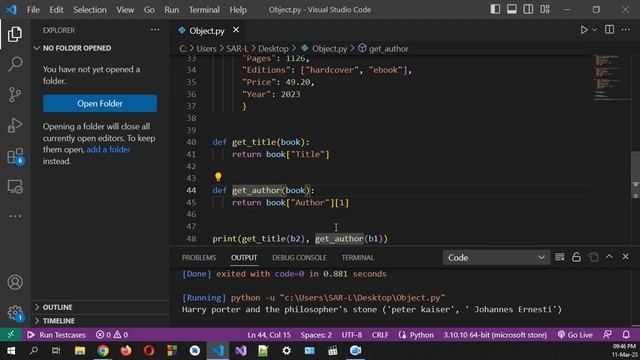Expand the Outline section
The width and height of the screenshot is (640, 360).
click(x=58, y=307)
